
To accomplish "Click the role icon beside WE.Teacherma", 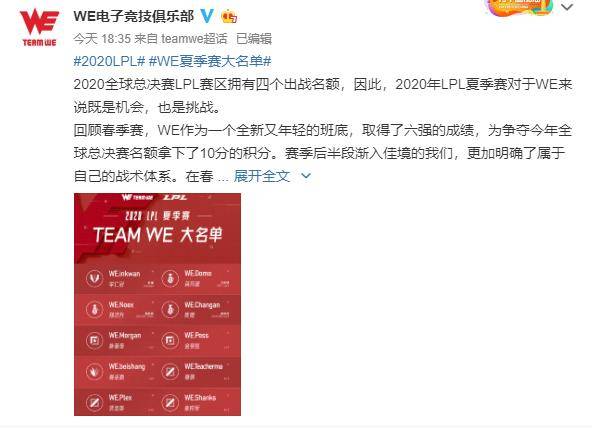I will tap(170, 372).
